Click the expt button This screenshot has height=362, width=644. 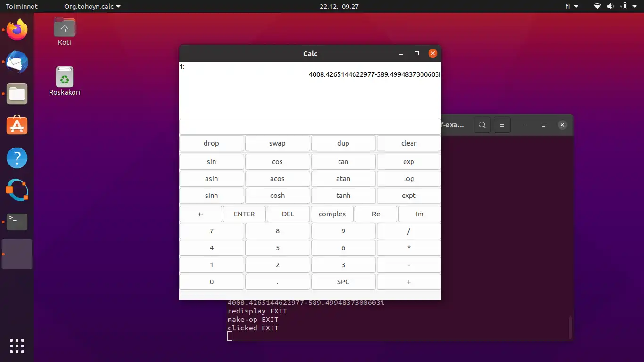(x=409, y=196)
